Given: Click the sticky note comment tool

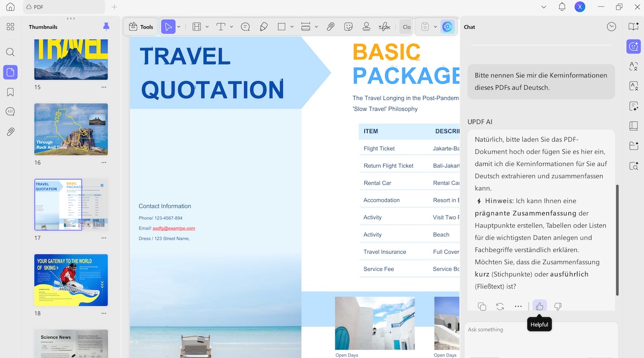Looking at the screenshot, I should point(245,27).
